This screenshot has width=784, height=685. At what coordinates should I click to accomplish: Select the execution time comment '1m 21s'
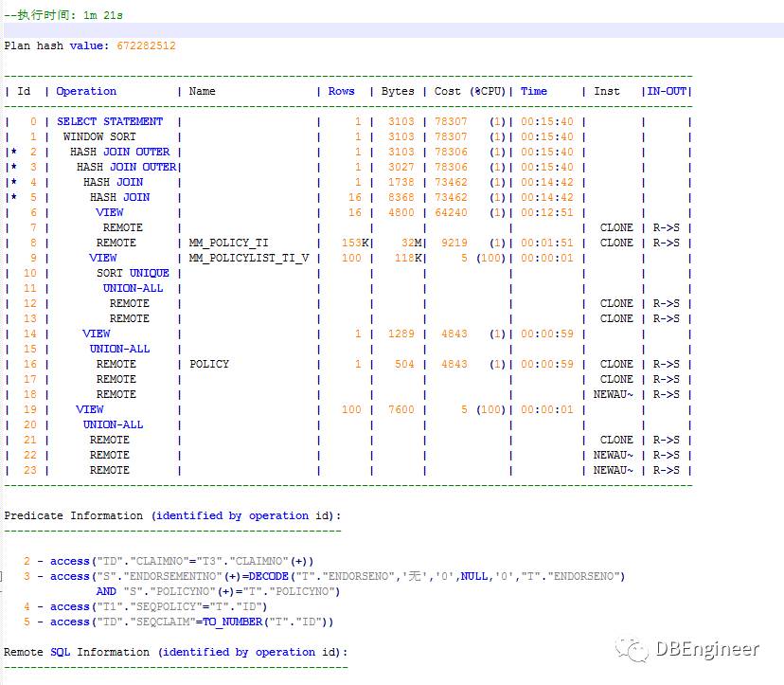tap(103, 15)
